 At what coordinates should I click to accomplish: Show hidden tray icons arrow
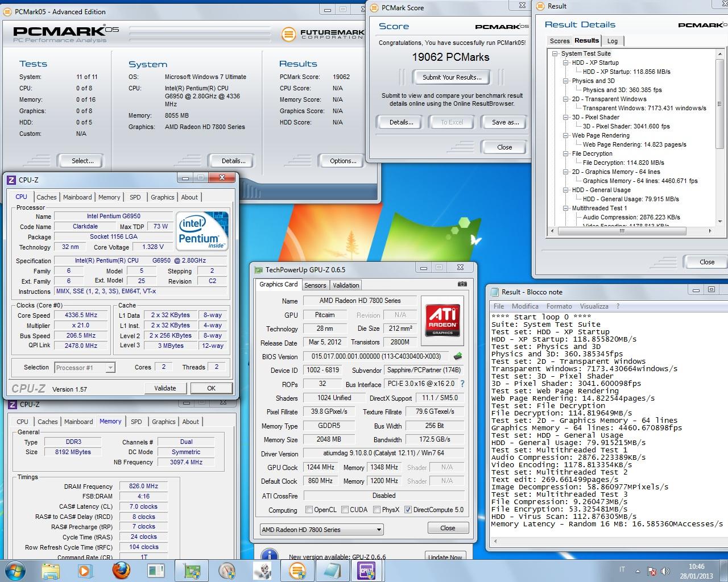[x=638, y=571]
